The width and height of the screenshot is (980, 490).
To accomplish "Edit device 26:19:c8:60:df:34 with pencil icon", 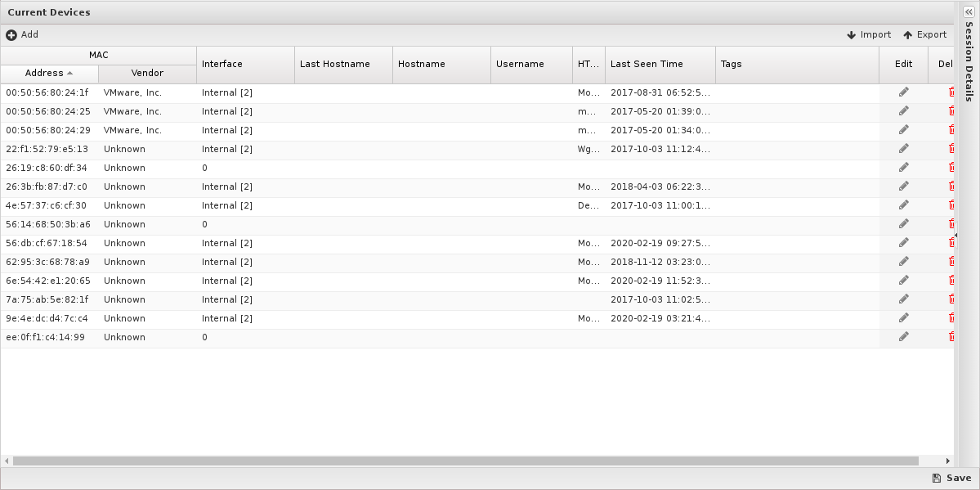I will pyautogui.click(x=903, y=168).
